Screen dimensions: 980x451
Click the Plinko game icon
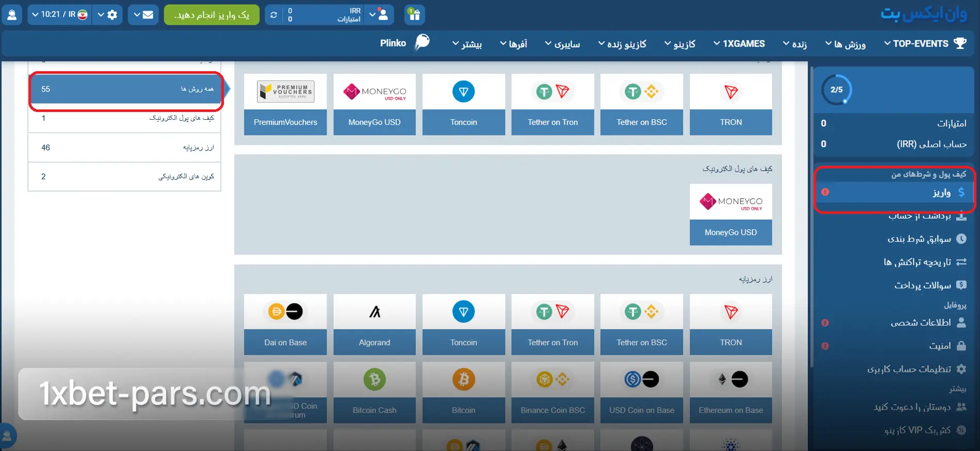(x=422, y=42)
